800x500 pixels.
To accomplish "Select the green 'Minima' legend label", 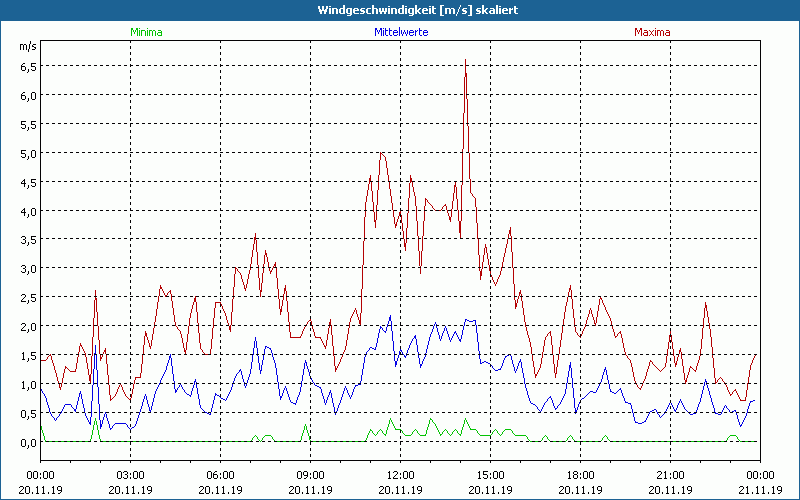I will [x=146, y=32].
